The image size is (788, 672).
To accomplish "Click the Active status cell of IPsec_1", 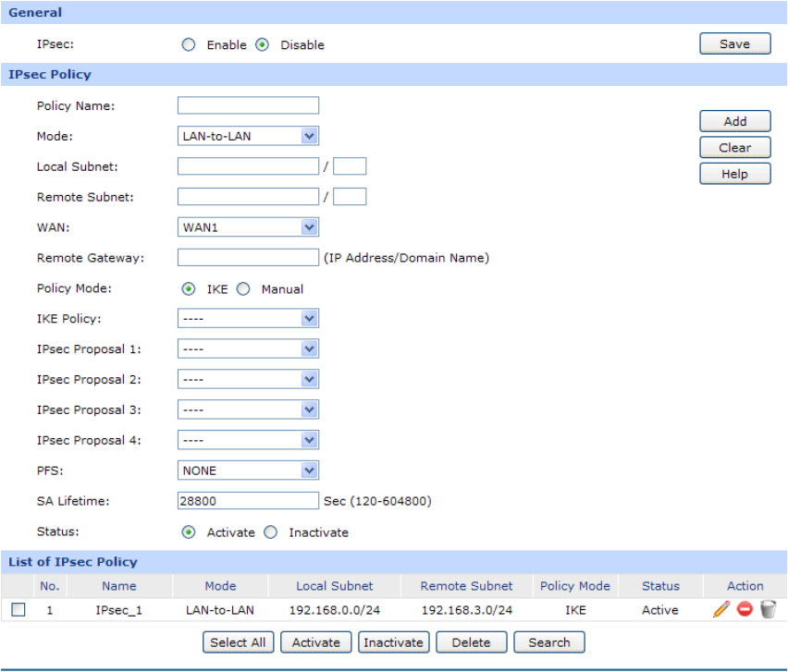I will (660, 610).
